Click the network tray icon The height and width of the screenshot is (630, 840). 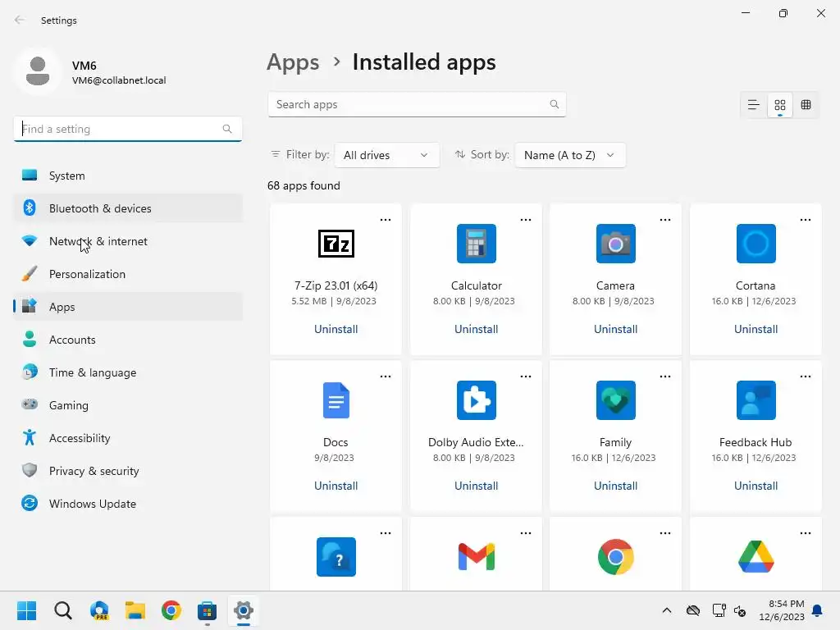tap(719, 610)
